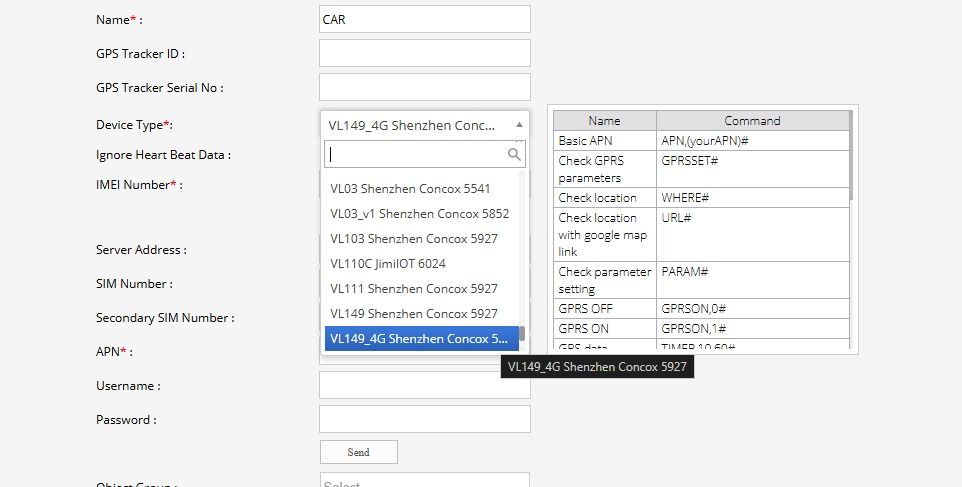Click the search magnifier icon in dropdown
Viewport: 962px width, 487px height.
point(514,155)
